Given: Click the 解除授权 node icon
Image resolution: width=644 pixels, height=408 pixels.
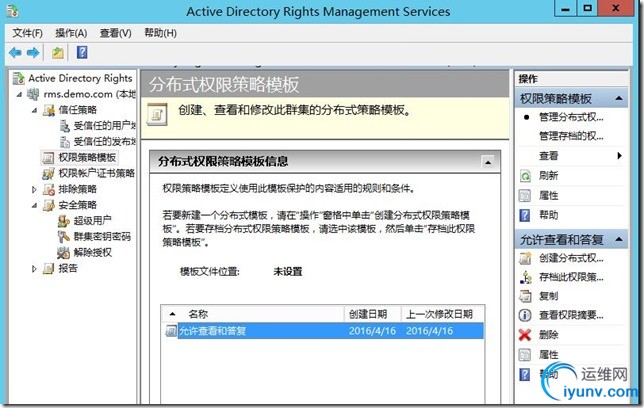Looking at the screenshot, I should click(x=64, y=253).
